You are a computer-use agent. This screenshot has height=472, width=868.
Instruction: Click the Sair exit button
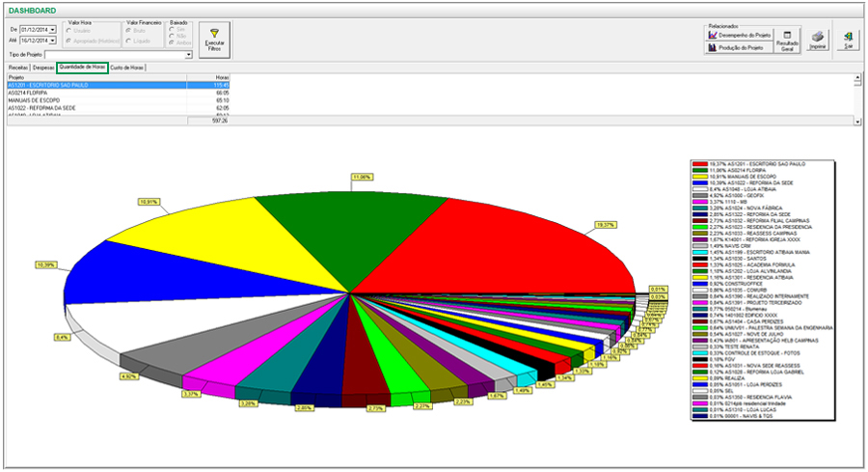point(848,41)
